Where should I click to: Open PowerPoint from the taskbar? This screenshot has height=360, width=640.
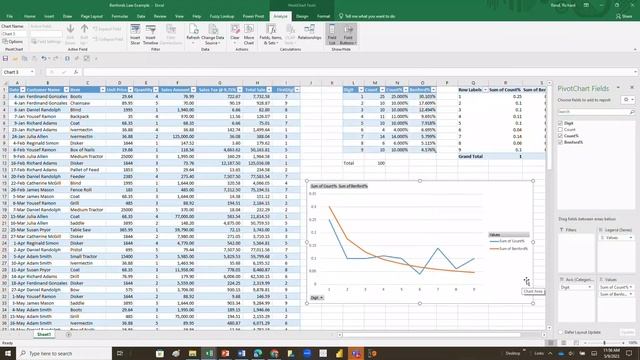225,353
